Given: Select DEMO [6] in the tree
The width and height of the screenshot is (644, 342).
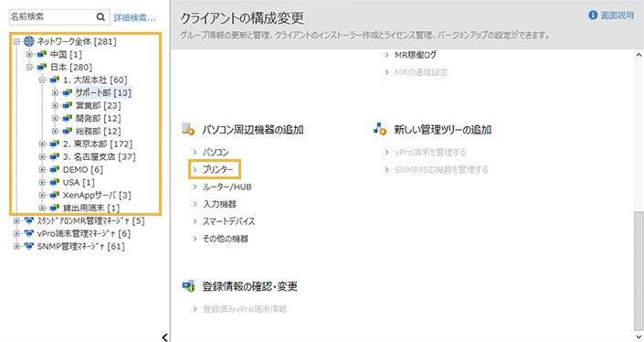Looking at the screenshot, I should coord(83,169).
